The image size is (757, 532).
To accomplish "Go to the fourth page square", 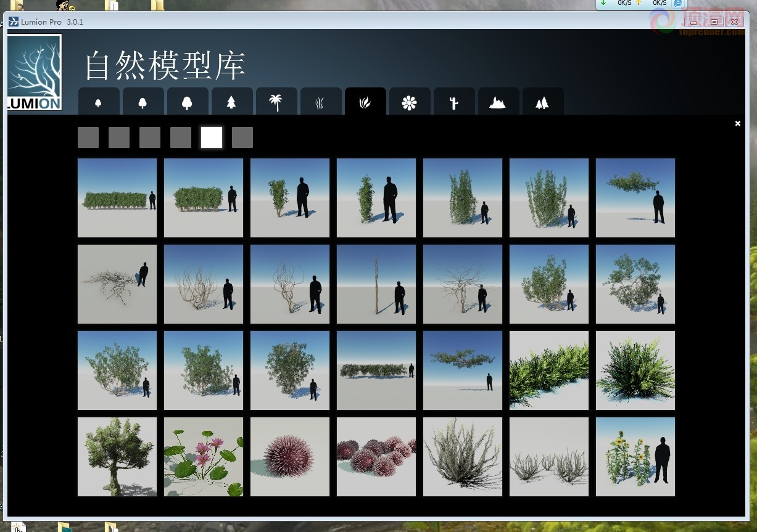I will click(181, 137).
